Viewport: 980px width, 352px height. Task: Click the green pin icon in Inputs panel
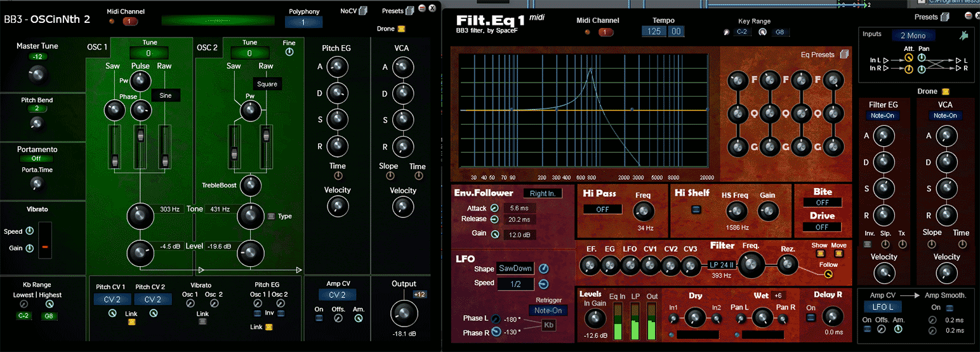[963, 36]
